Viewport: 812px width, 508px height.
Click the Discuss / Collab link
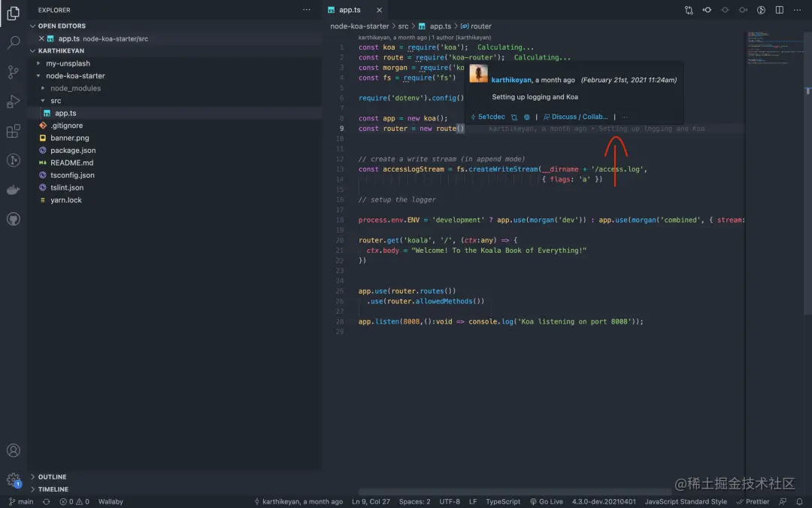(x=575, y=117)
